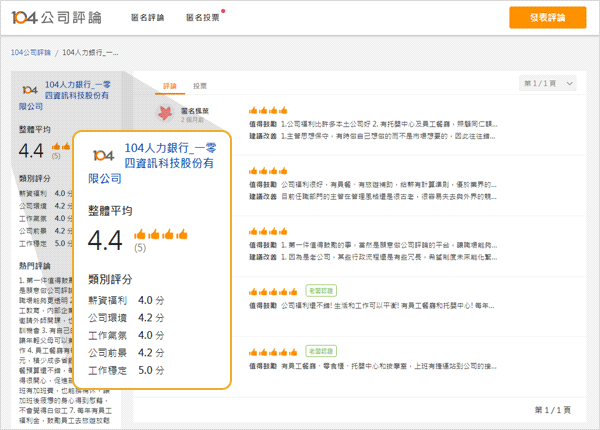
Task: Click the bottom 第 1 / 1 頁 pagination text
Action: tap(553, 410)
